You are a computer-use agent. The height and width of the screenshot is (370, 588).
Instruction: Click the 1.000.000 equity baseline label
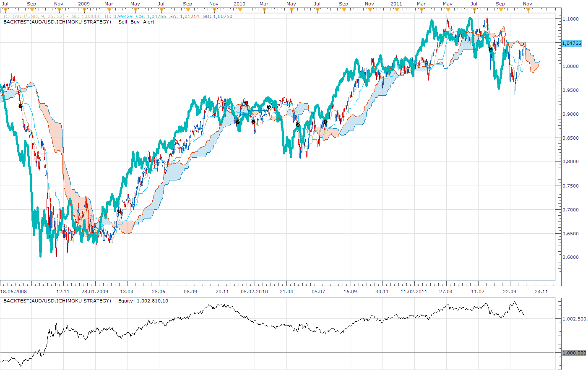574,353
